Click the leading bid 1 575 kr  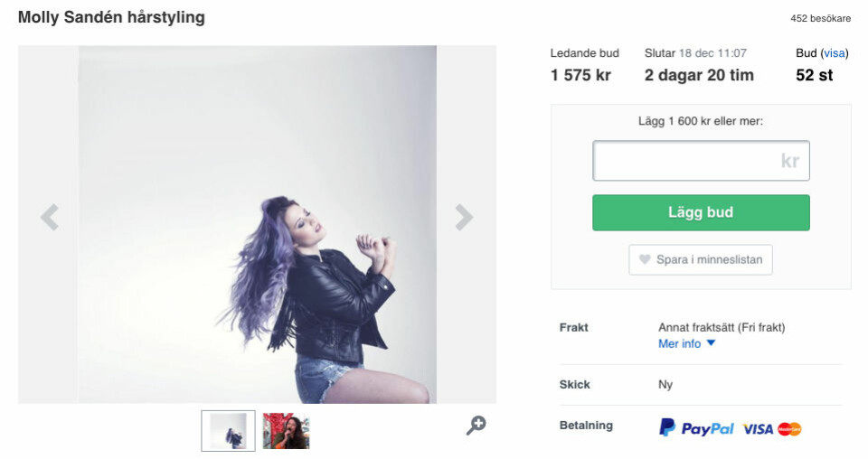tap(580, 75)
